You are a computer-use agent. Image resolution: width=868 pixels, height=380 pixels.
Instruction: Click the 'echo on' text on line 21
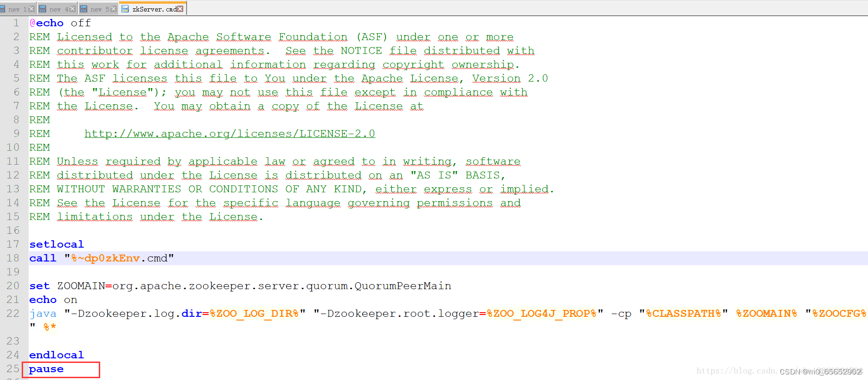pyautogui.click(x=53, y=300)
